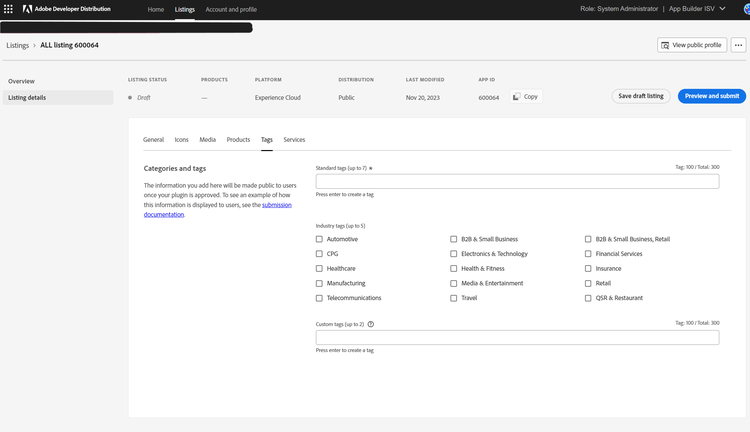Switch to the General tab

point(153,140)
